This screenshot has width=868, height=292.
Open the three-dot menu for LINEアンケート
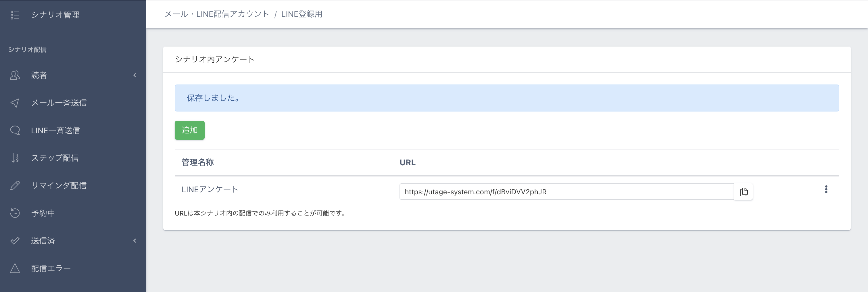coord(826,189)
